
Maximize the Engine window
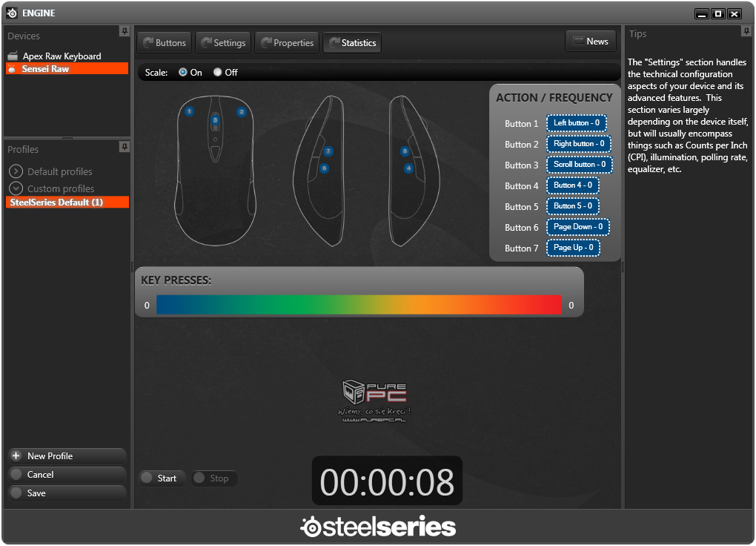click(718, 13)
